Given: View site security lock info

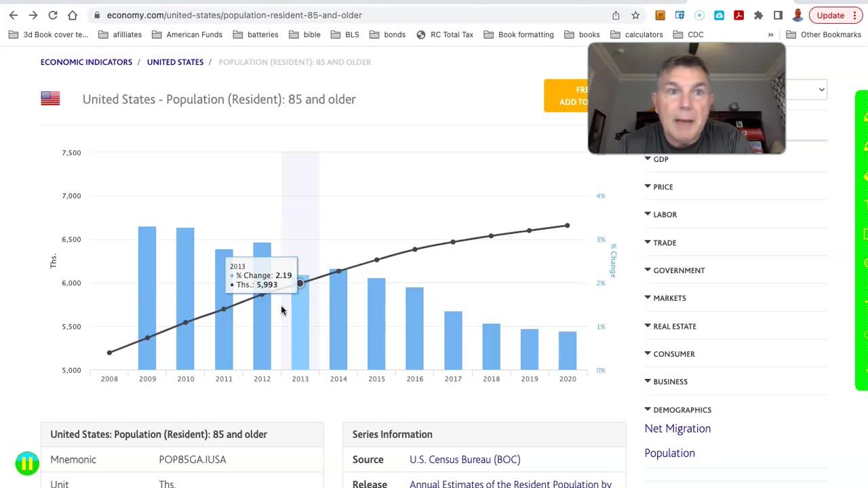Looking at the screenshot, I should [x=98, y=15].
